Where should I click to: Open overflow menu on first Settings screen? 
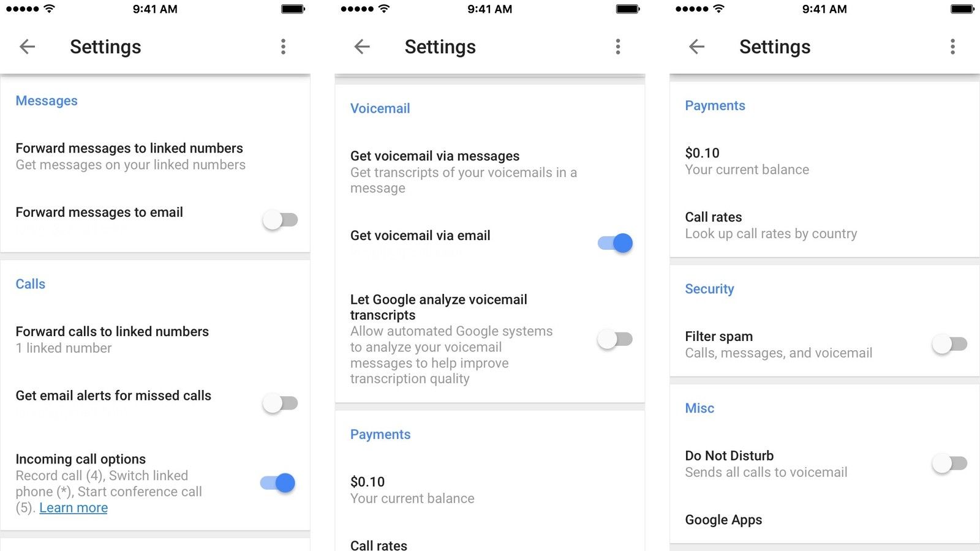click(283, 47)
